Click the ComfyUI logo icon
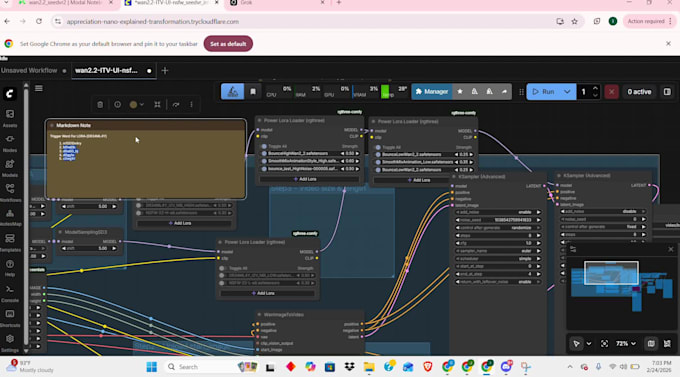Image resolution: width=680 pixels, height=377 pixels. click(x=10, y=93)
